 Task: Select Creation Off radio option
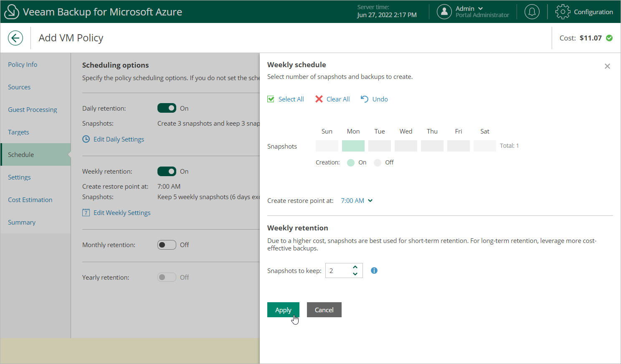(378, 162)
